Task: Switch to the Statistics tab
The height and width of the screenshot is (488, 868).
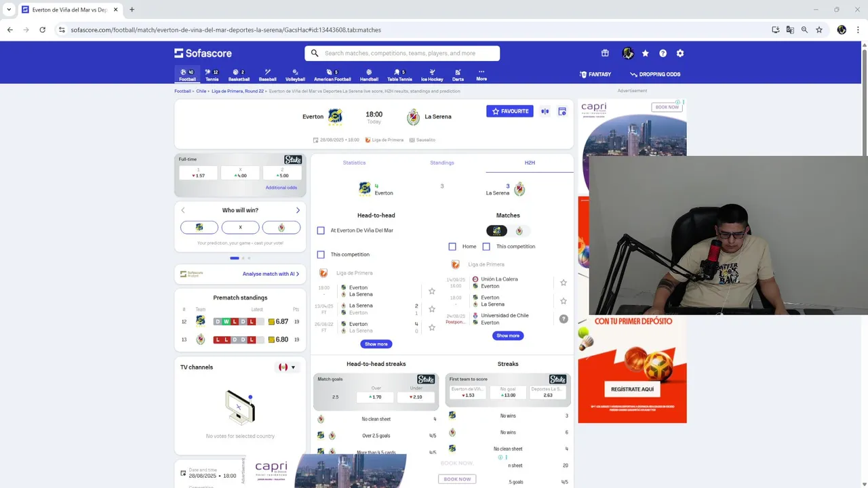Action: pos(354,163)
